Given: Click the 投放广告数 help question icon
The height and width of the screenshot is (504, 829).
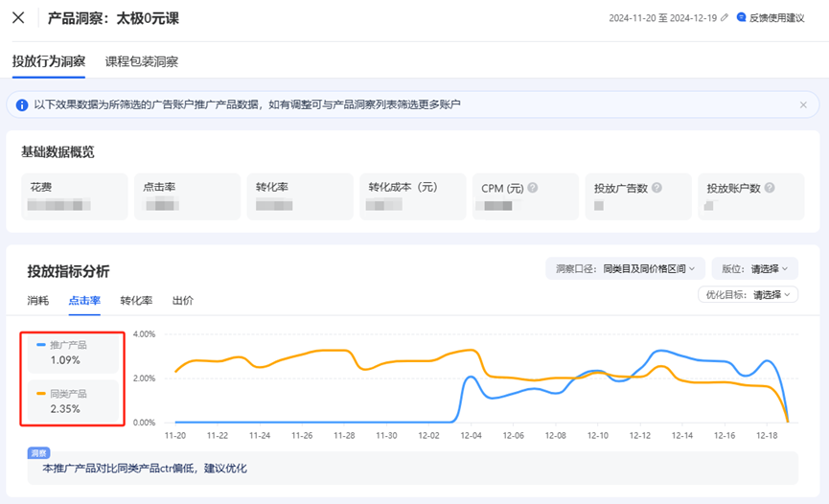Looking at the screenshot, I should 656,188.
